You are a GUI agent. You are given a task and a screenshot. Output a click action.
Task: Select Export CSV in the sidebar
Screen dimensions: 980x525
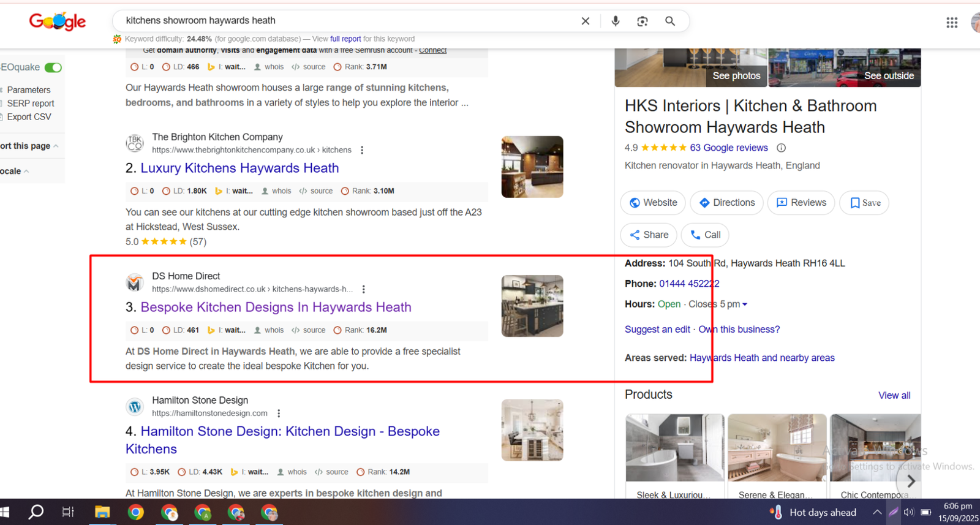[x=29, y=117]
